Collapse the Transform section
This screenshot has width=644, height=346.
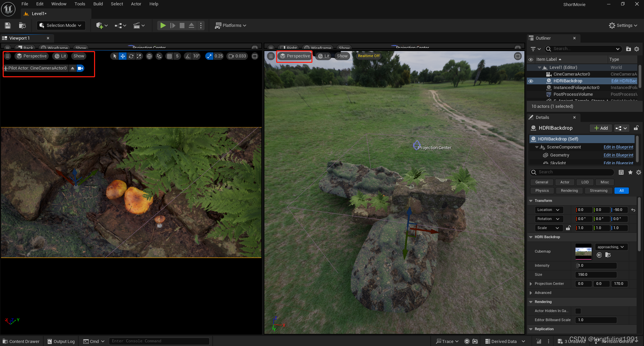tap(531, 201)
